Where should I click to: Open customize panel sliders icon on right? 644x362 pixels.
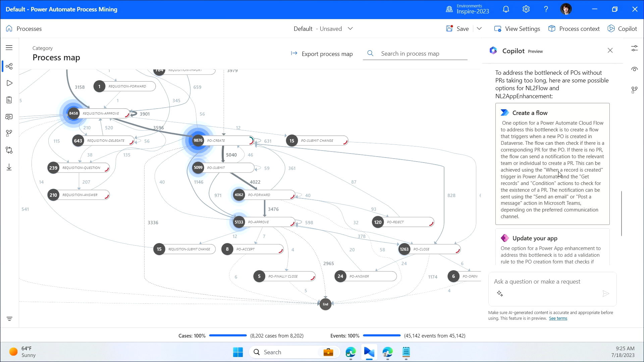[634, 49]
